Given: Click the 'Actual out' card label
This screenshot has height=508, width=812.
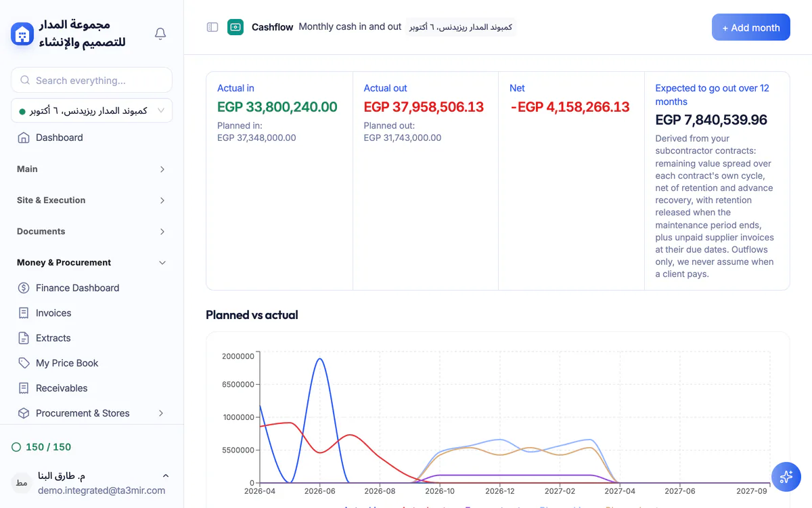Looking at the screenshot, I should [385, 88].
